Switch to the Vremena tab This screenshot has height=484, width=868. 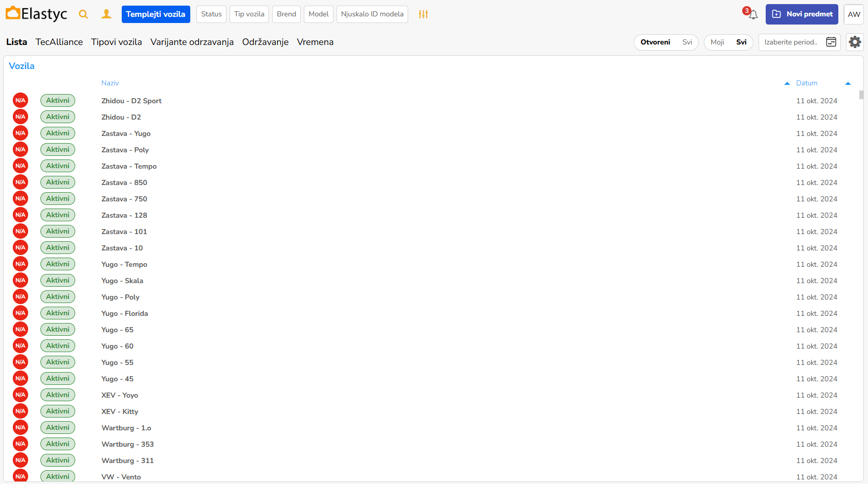pyautogui.click(x=315, y=42)
